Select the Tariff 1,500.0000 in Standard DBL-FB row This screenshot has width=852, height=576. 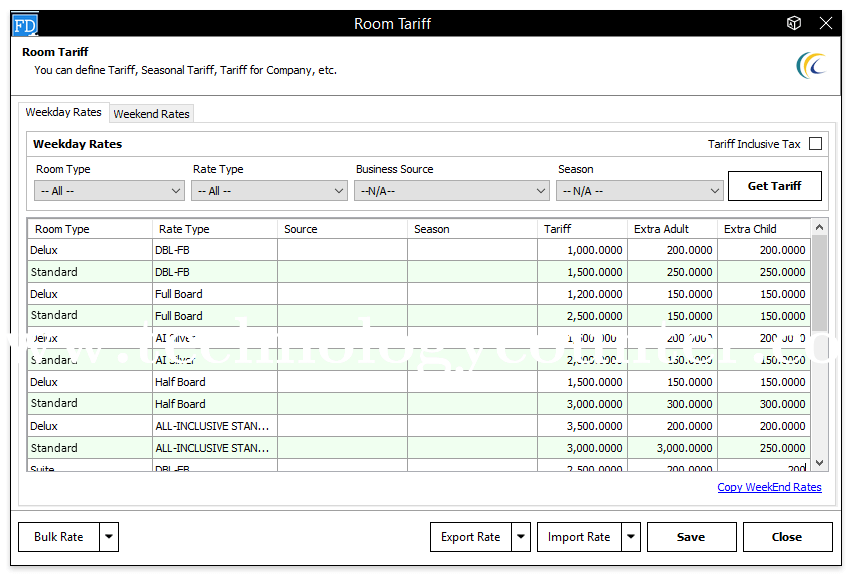click(582, 272)
